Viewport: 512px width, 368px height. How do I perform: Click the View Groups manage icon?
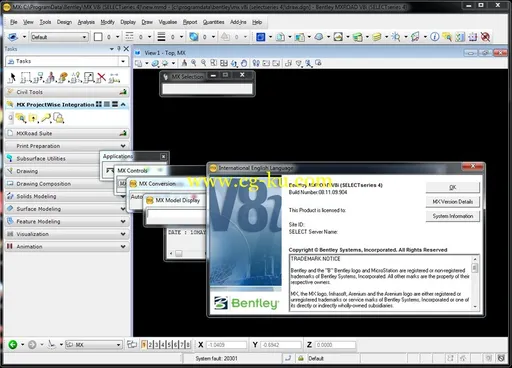point(132,344)
